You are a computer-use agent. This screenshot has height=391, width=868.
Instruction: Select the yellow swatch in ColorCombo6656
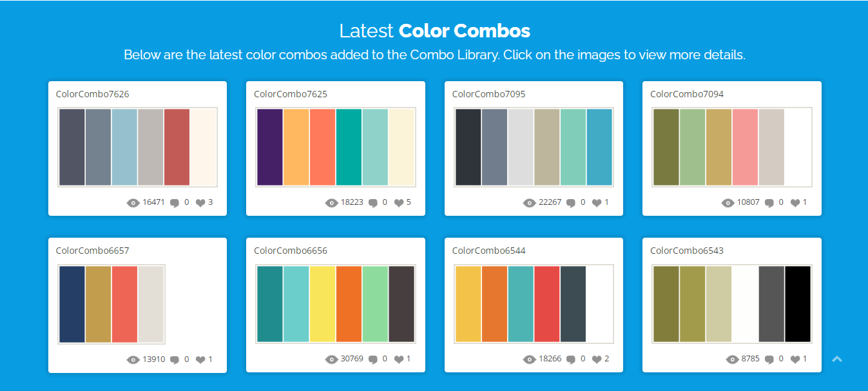(x=322, y=304)
